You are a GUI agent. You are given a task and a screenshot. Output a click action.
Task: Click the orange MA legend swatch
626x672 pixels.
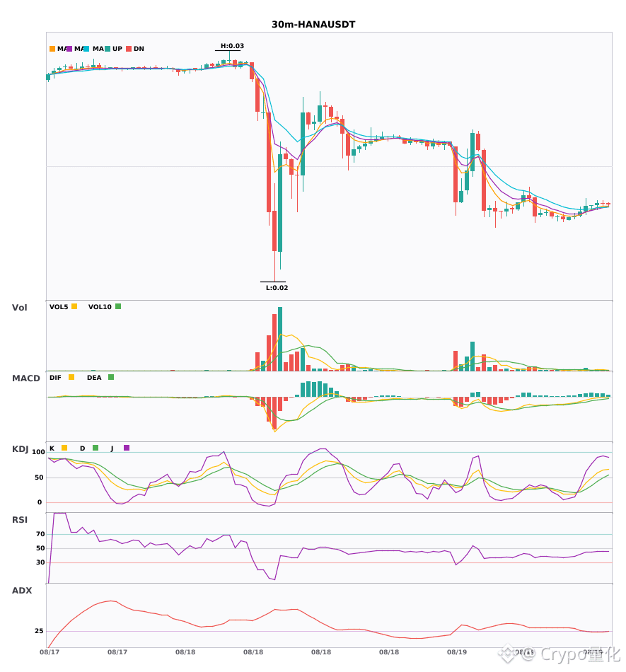tap(52, 49)
